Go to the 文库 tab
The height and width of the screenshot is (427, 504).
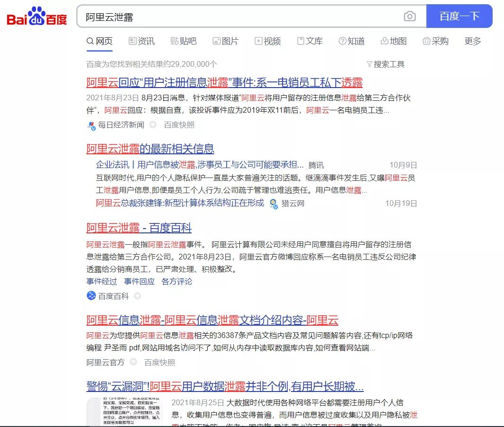310,41
